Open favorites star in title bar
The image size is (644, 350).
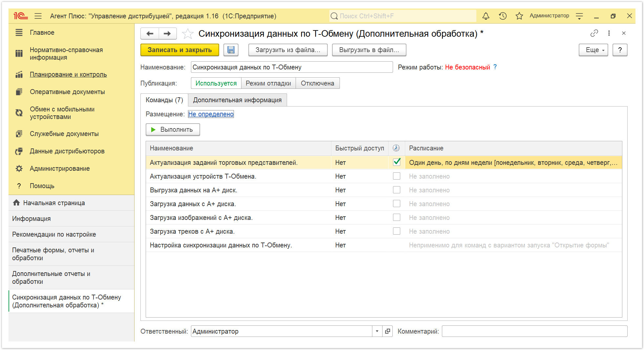pos(519,16)
